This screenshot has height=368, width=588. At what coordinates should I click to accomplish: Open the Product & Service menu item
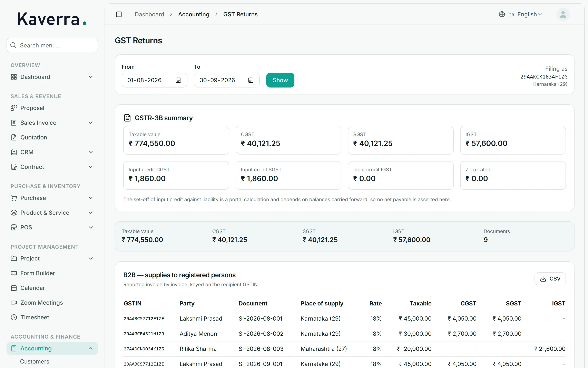tap(52, 213)
